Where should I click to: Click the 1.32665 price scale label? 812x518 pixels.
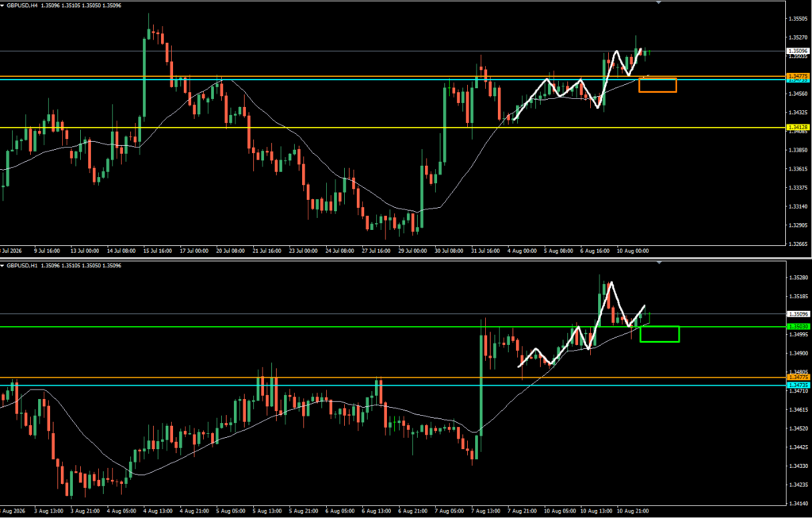coord(798,244)
